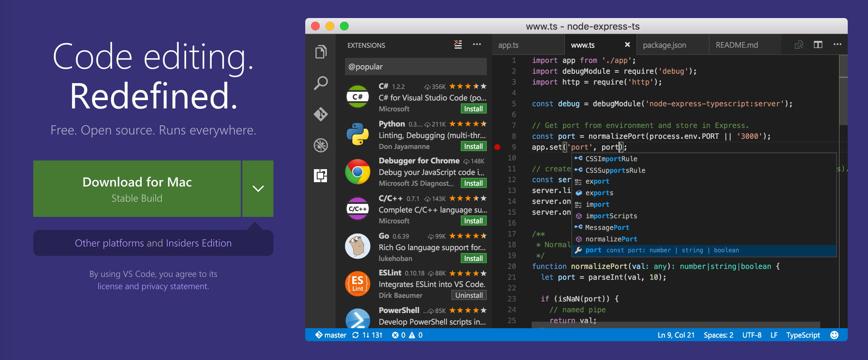
Task: Expand the download options dropdown arrow
Action: (x=258, y=189)
